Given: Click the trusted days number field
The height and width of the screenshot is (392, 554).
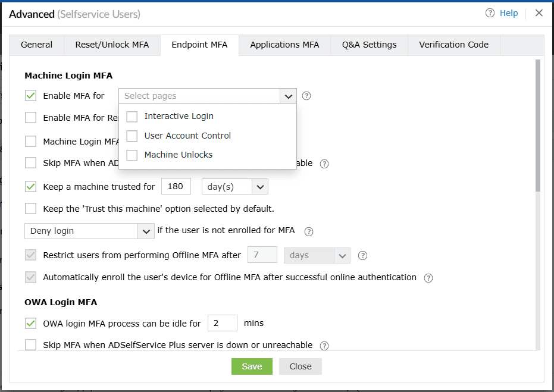Looking at the screenshot, I should (176, 187).
